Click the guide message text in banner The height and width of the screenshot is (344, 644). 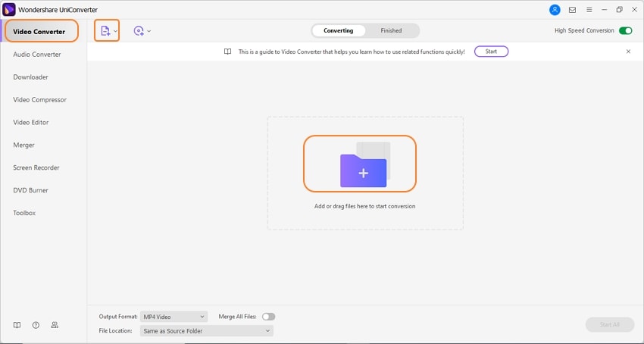352,52
